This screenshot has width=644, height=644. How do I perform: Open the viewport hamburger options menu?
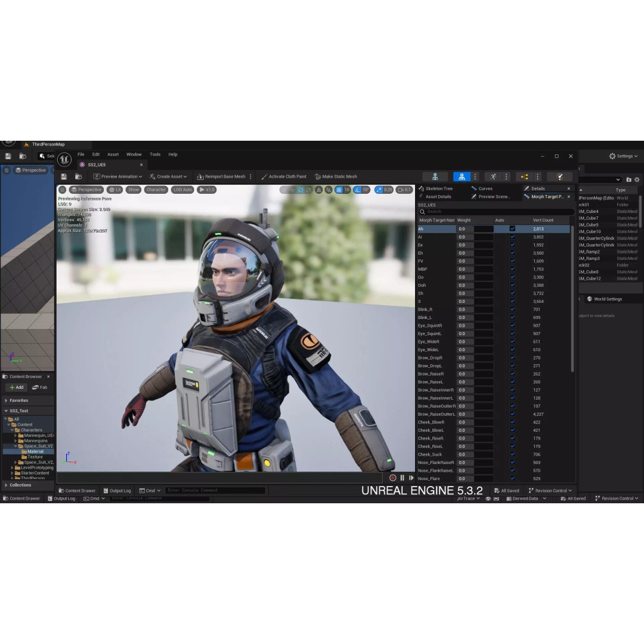point(63,190)
